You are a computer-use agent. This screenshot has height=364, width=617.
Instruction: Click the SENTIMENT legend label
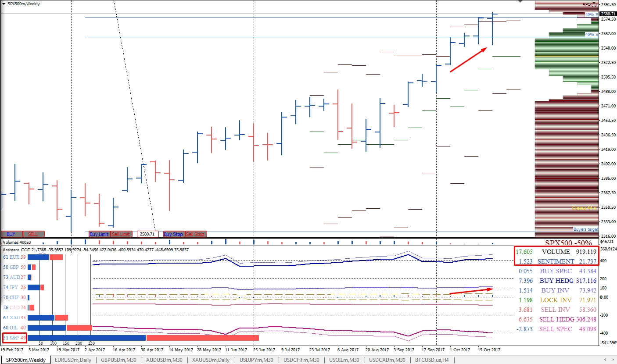[x=556, y=261]
